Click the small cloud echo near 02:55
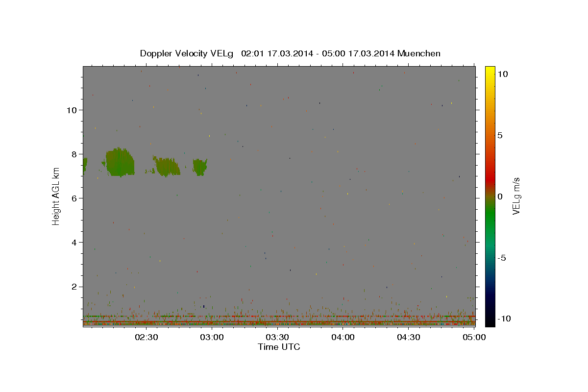 point(200,167)
